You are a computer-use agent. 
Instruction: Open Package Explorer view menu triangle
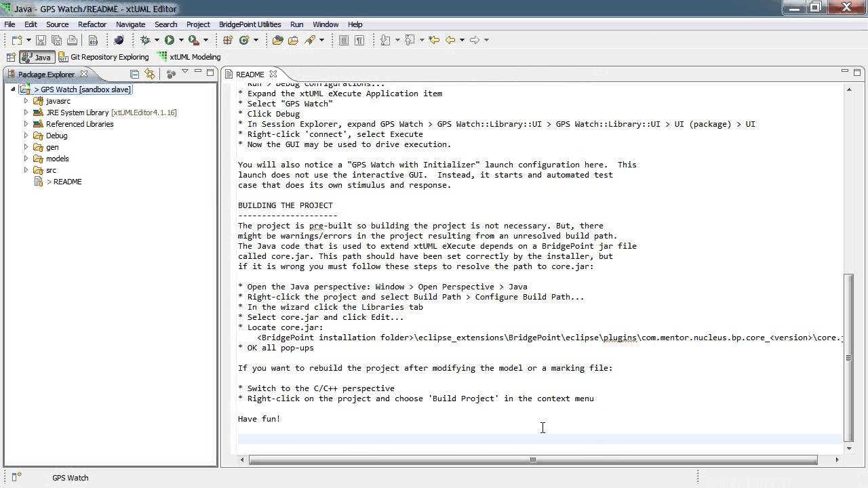point(184,71)
